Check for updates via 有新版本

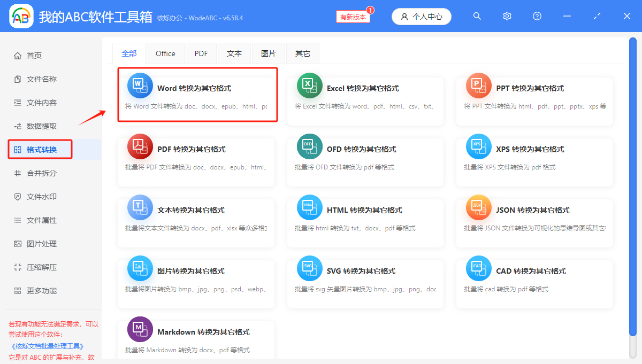[352, 17]
